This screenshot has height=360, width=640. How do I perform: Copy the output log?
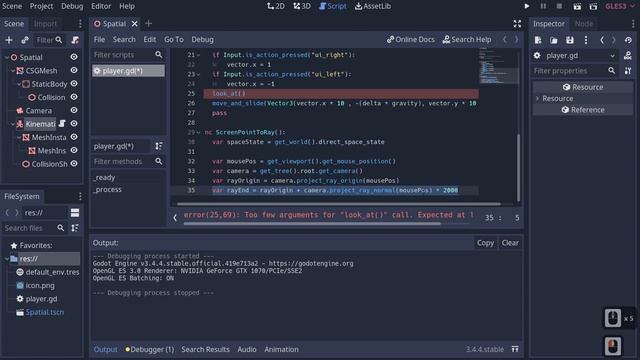[x=485, y=243]
